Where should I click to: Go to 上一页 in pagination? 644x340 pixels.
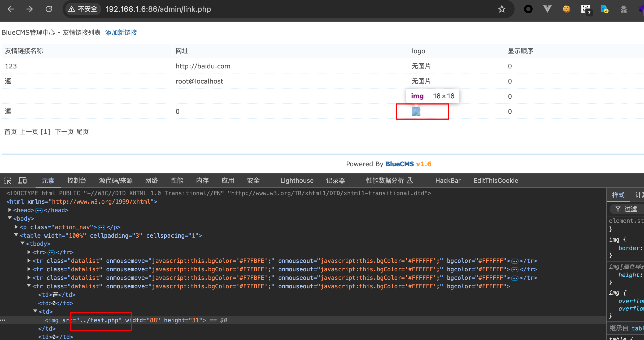tap(29, 132)
